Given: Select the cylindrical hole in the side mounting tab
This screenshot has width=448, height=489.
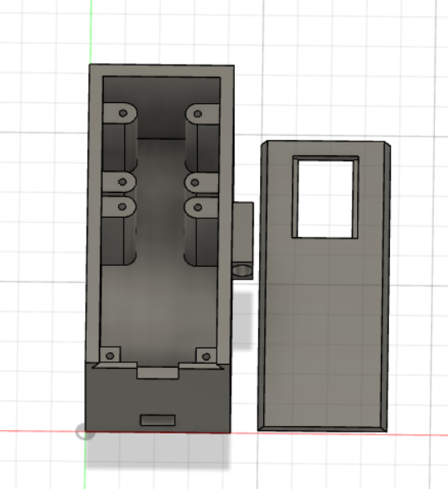Looking at the screenshot, I should point(242,271).
